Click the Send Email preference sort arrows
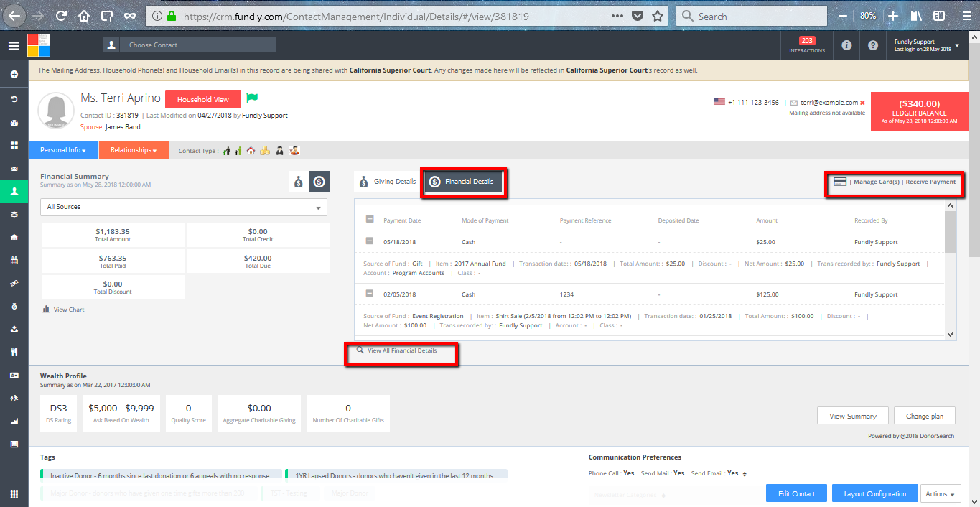 (745, 474)
